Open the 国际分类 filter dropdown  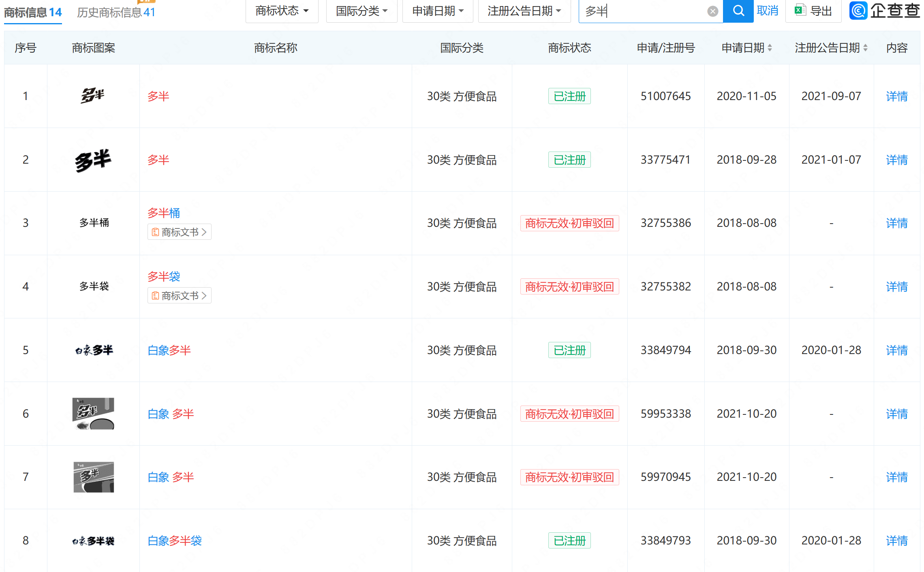pyautogui.click(x=361, y=11)
